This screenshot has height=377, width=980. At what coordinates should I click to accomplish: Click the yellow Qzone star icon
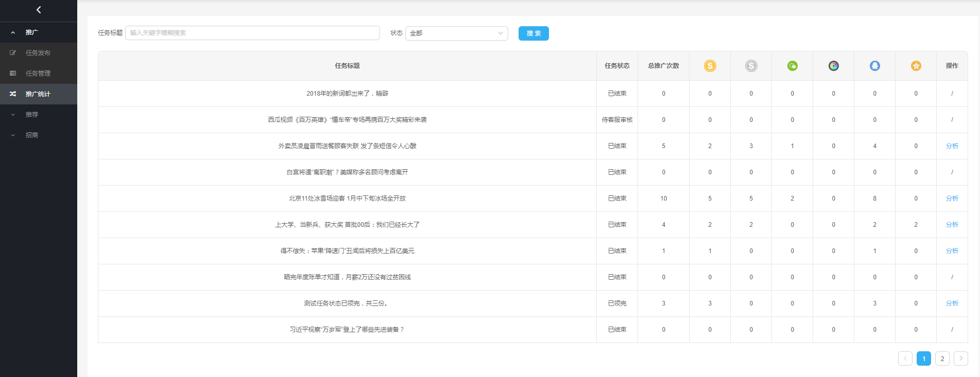click(916, 66)
